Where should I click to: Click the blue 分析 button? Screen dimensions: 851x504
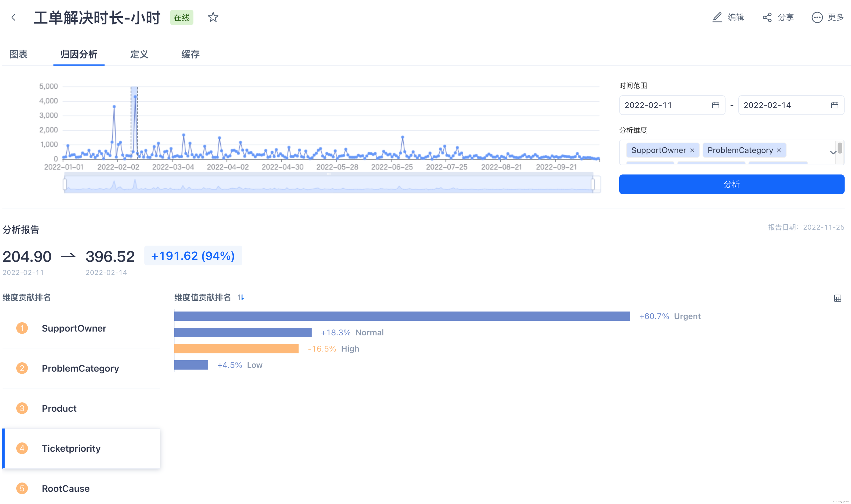tap(731, 184)
